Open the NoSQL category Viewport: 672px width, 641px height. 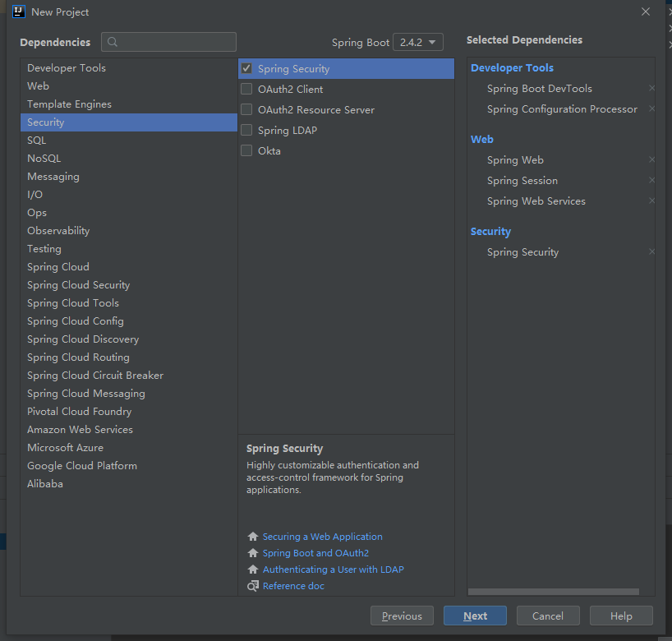[x=129, y=159]
